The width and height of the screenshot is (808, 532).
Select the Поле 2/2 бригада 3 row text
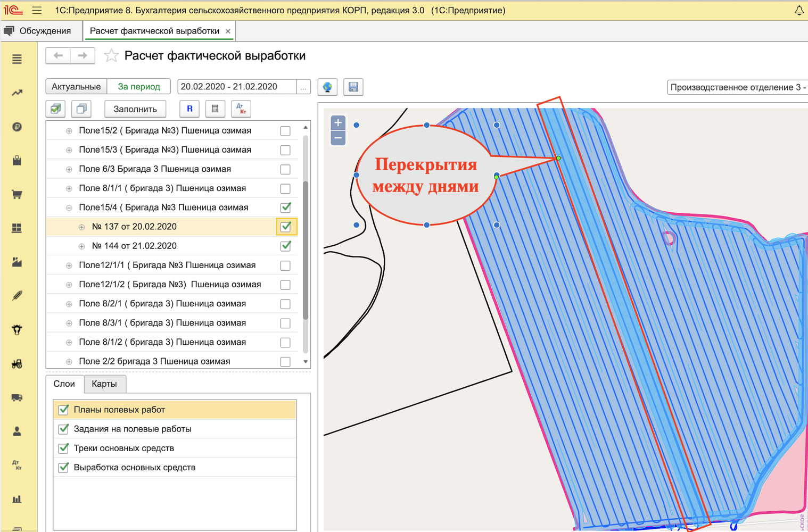[154, 361]
